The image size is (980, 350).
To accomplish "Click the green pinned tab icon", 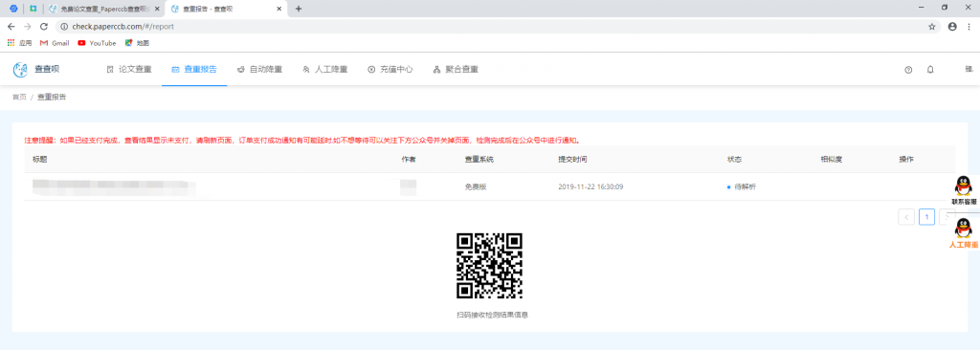I will (33, 9).
